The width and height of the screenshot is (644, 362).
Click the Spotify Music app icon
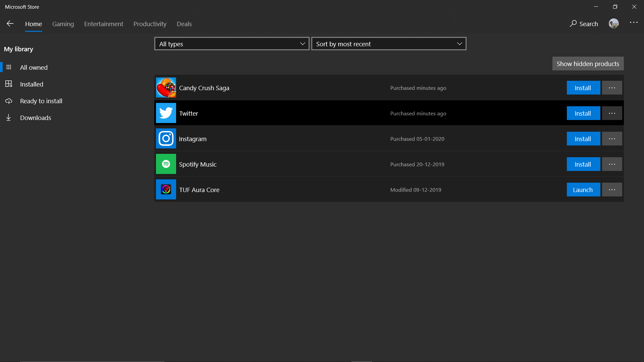coord(166,164)
